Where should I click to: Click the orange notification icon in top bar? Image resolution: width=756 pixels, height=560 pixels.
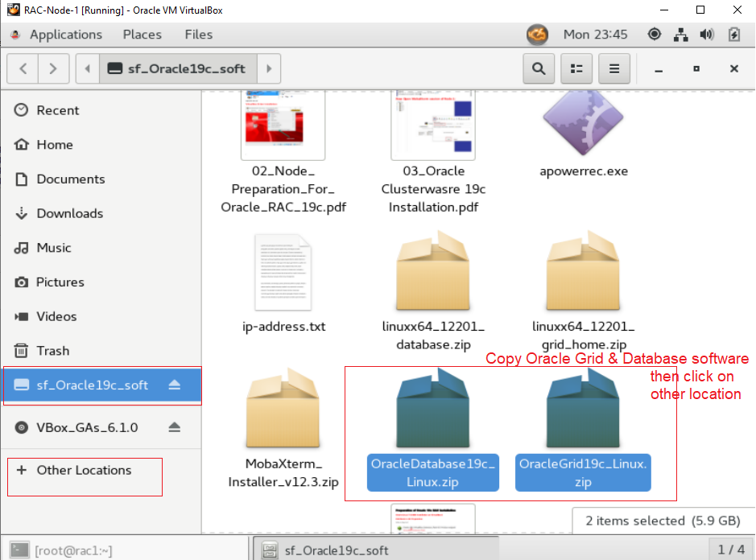click(x=537, y=35)
